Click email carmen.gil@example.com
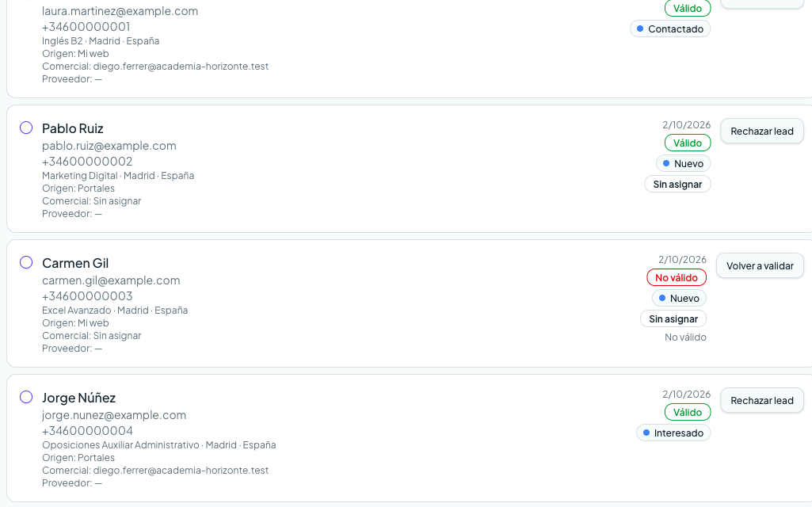 tap(111, 280)
